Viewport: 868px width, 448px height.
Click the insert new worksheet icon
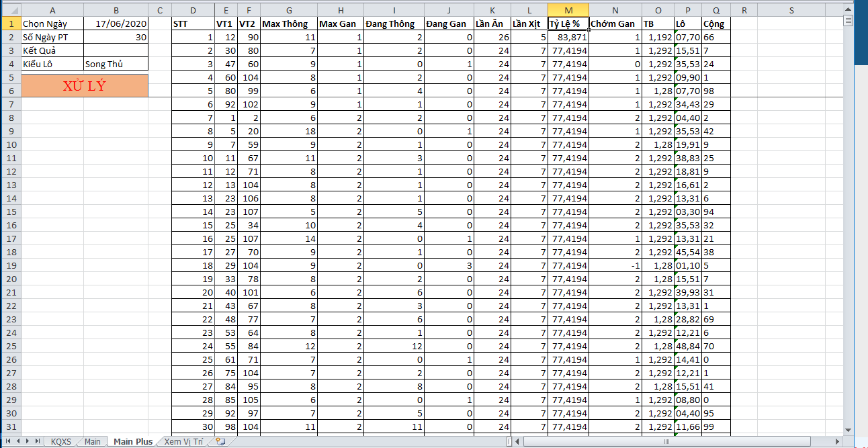(x=220, y=441)
